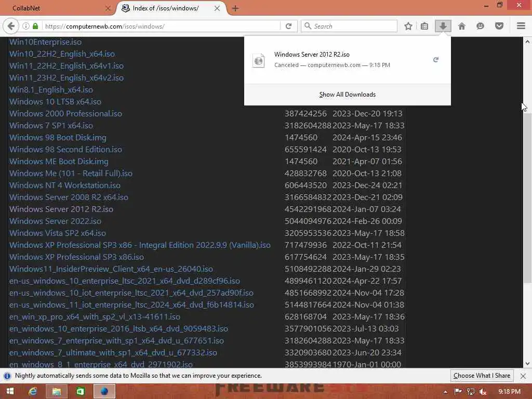Show site information via the info icon
Image resolution: width=532 pixels, height=399 pixels.
[26, 26]
